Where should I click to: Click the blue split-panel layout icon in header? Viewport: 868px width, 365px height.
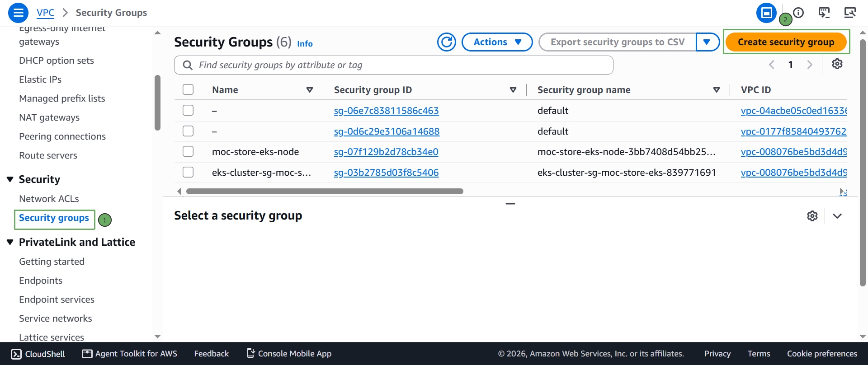(x=766, y=13)
